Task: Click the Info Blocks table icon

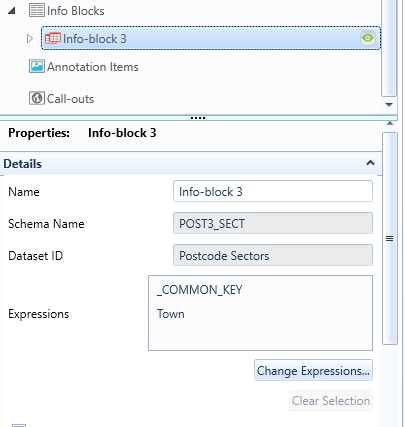Action: 36,10
